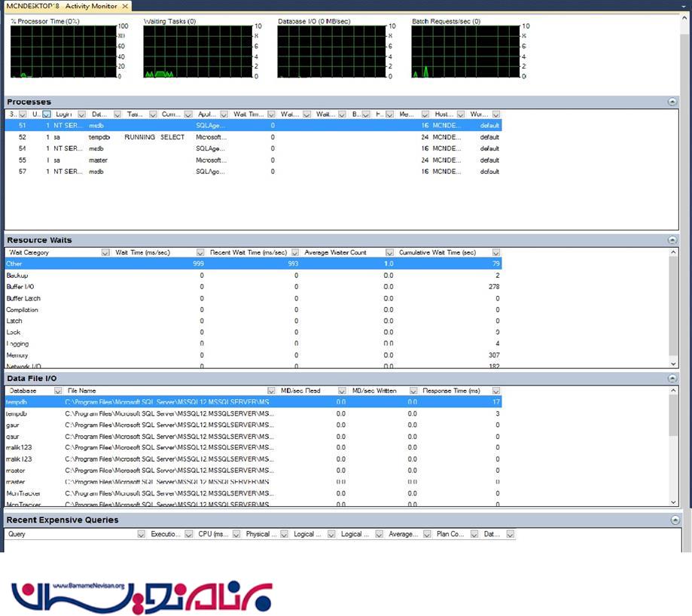Open the Query column filter dropdown
692x616 pixels.
(141, 534)
